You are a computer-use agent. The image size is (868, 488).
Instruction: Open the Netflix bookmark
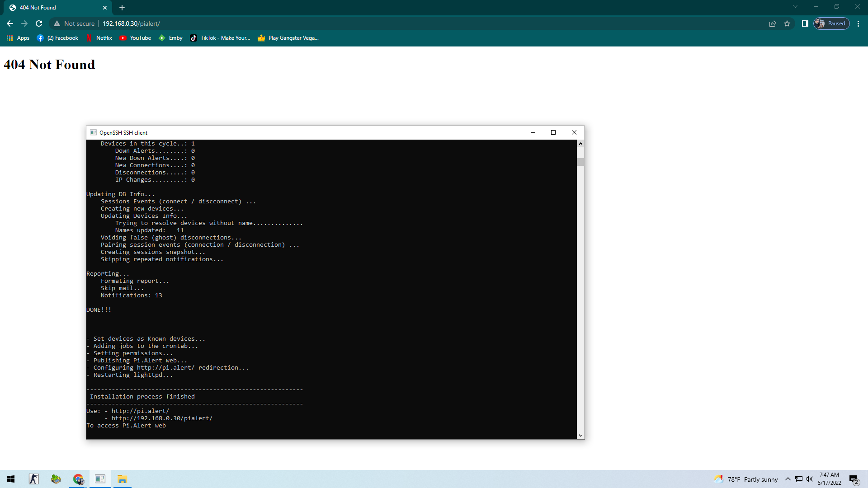99,38
